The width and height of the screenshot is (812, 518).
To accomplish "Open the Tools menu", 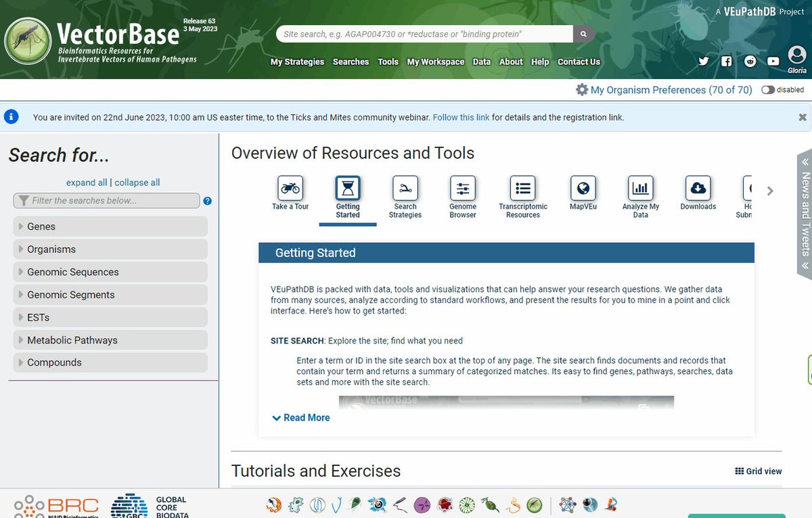I will (388, 62).
